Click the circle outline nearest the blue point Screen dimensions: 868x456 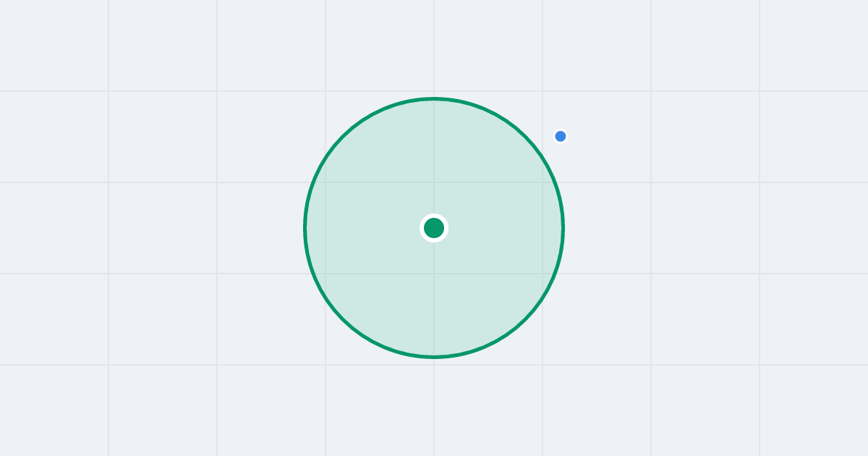click(x=539, y=152)
